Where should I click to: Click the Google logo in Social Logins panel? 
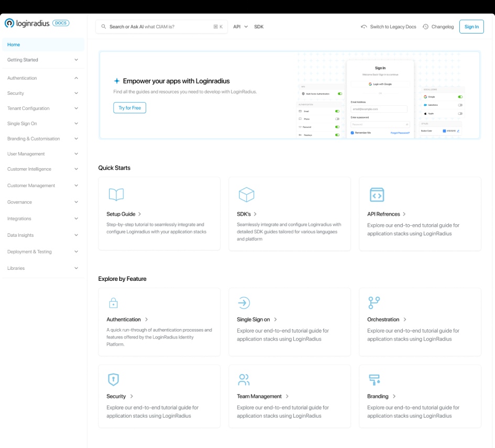pos(425,97)
